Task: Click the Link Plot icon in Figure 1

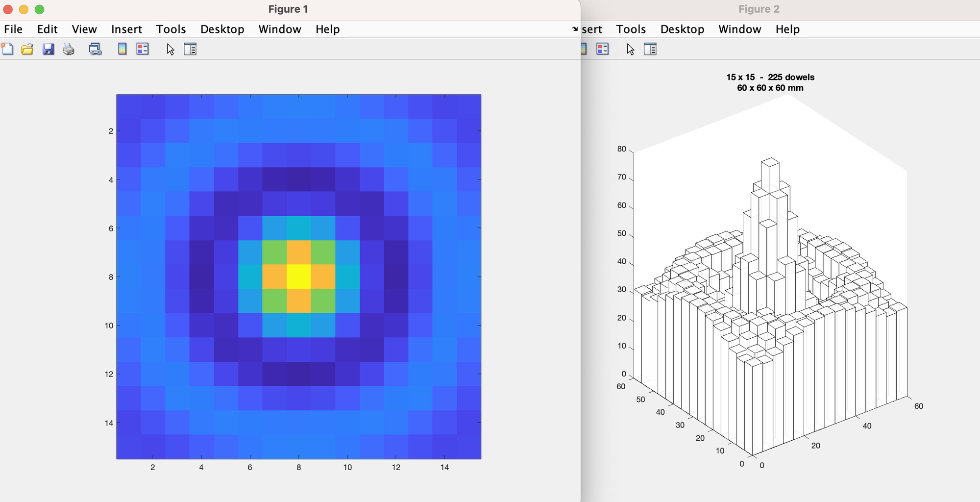Action: click(95, 49)
